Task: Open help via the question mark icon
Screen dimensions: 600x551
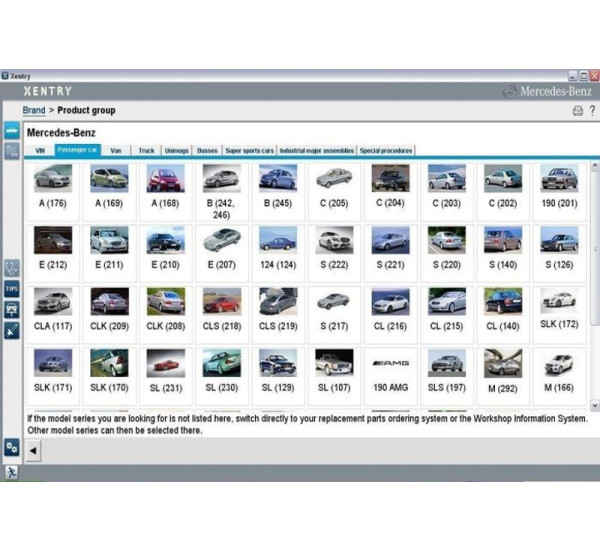Action: tap(590, 110)
